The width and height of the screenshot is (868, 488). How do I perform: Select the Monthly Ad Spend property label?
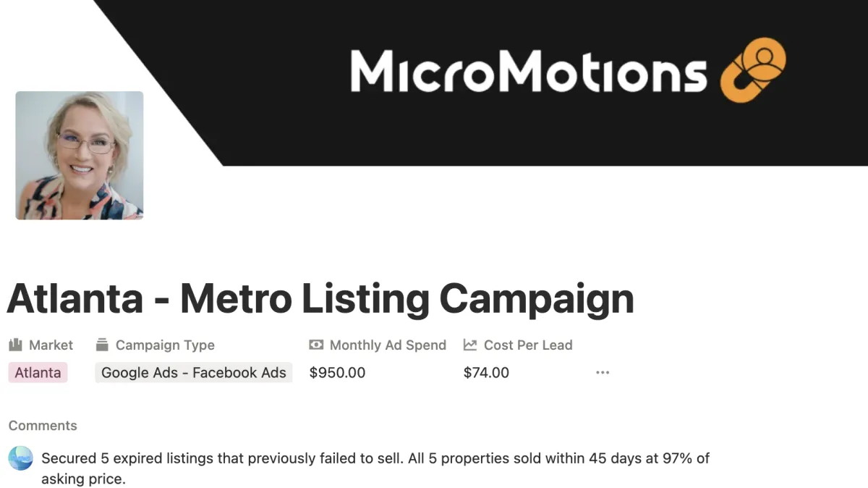[388, 345]
